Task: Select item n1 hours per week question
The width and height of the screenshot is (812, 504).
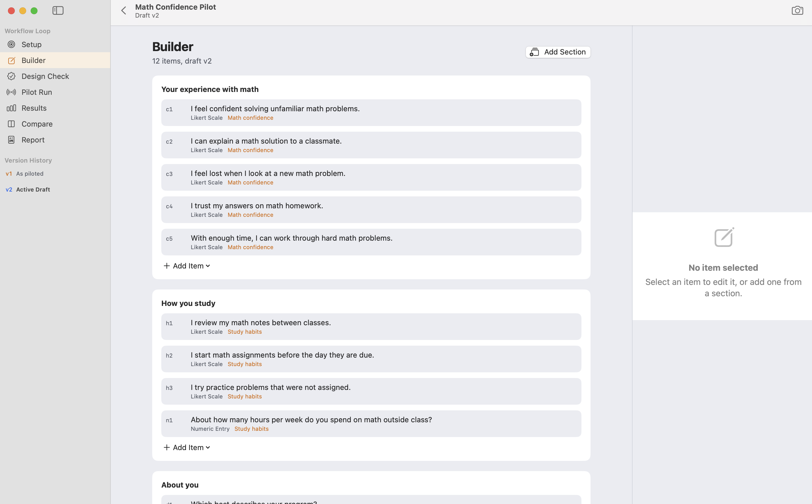Action: point(371,424)
